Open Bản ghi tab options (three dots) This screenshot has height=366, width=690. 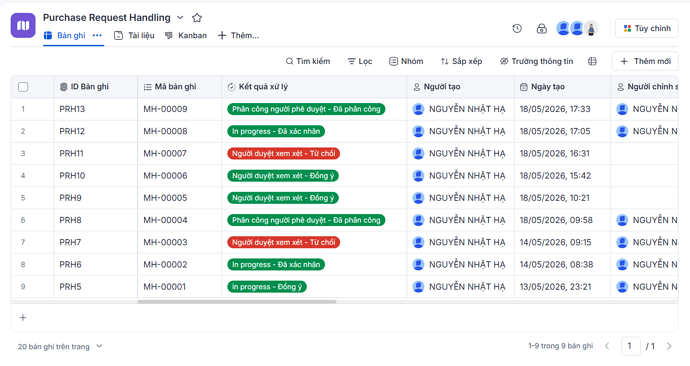coord(97,36)
